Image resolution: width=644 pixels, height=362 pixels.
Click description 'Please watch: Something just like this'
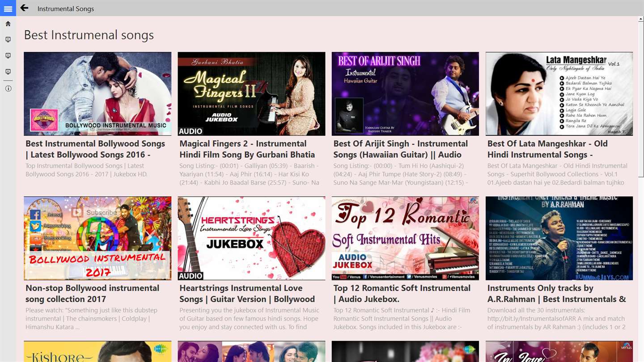91,319
